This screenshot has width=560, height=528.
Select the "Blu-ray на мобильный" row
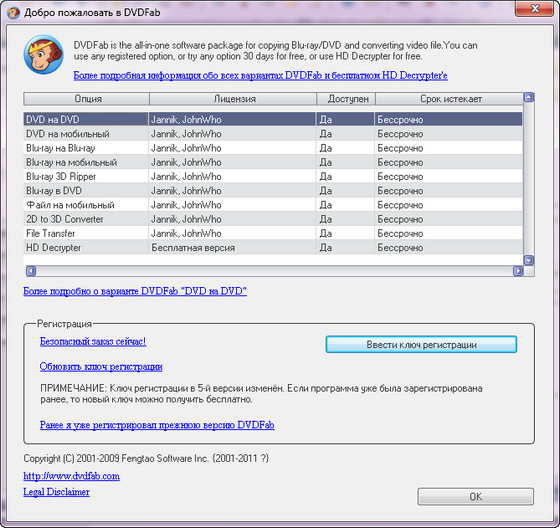pos(273,162)
